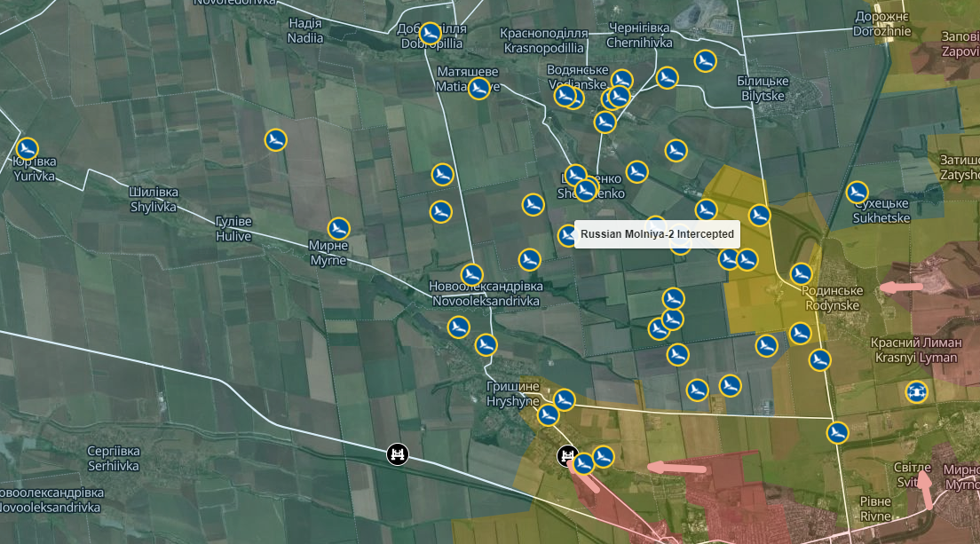Screen dimensions: 980x544
Task: Click the Chernihivka place label
Action: (639, 35)
